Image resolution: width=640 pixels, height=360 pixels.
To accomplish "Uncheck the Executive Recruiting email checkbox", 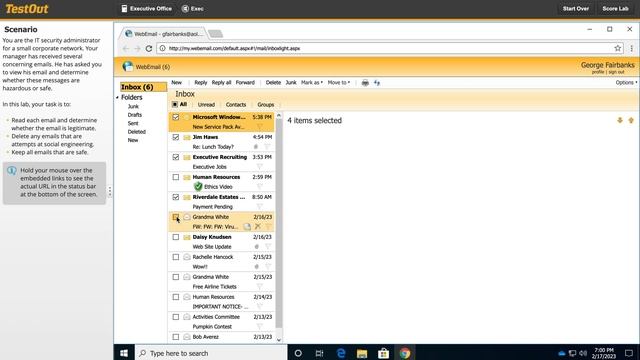I will point(176,157).
